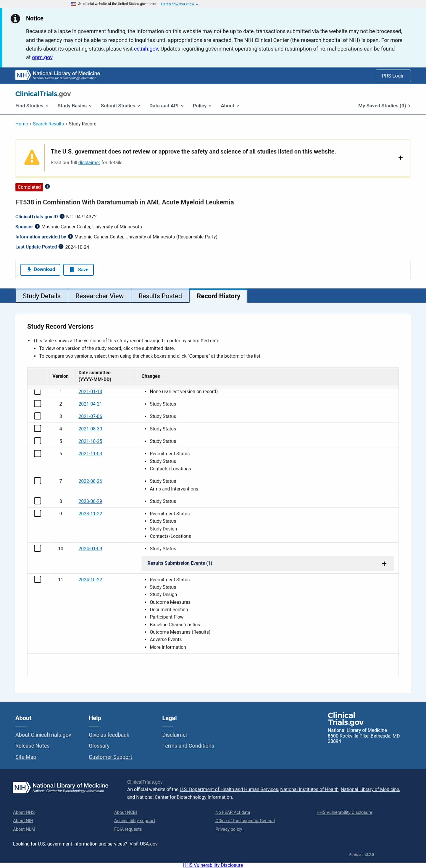Click info icon next to Information provided by
This screenshot has width=426, height=868.
70,237
